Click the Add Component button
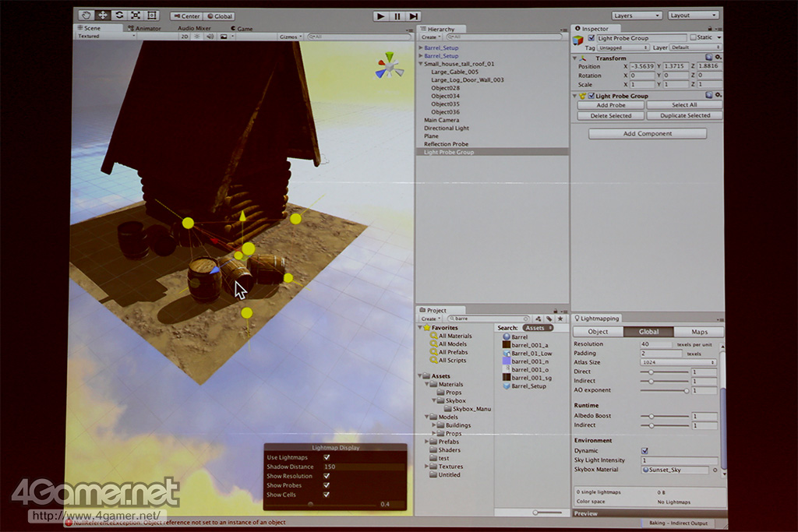This screenshot has height=532, width=798. (648, 134)
